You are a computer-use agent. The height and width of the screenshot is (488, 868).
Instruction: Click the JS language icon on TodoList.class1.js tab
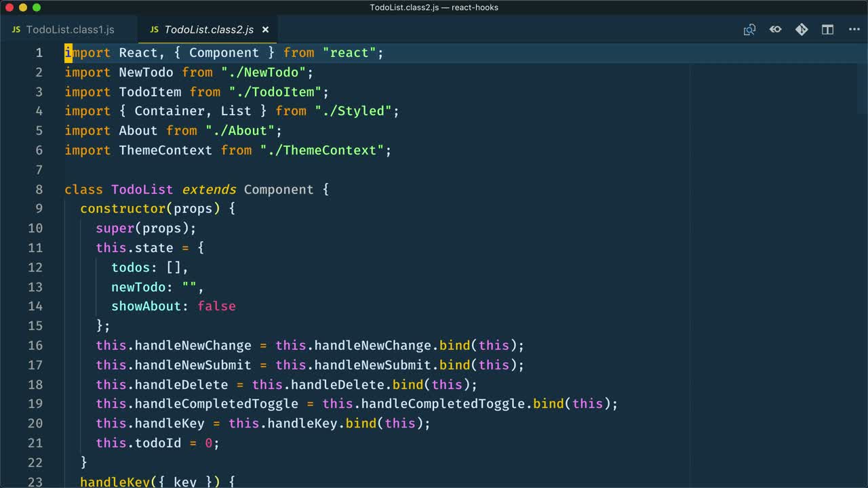click(15, 29)
